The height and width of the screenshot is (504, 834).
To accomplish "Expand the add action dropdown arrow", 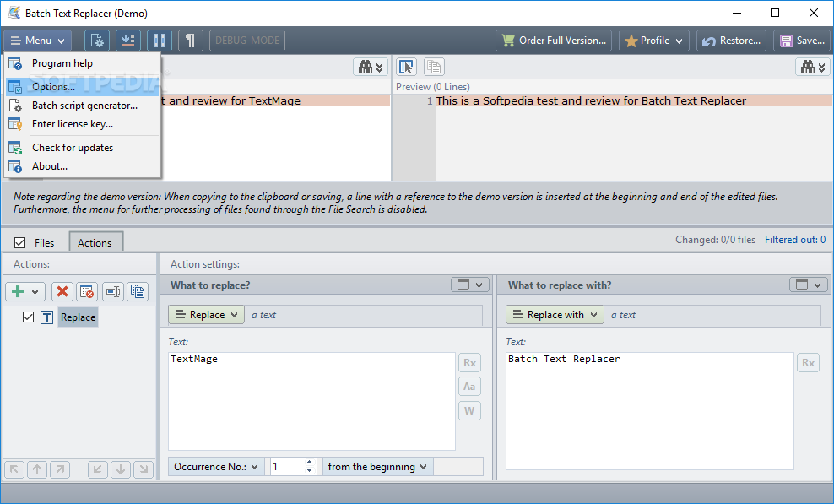I will pos(35,291).
